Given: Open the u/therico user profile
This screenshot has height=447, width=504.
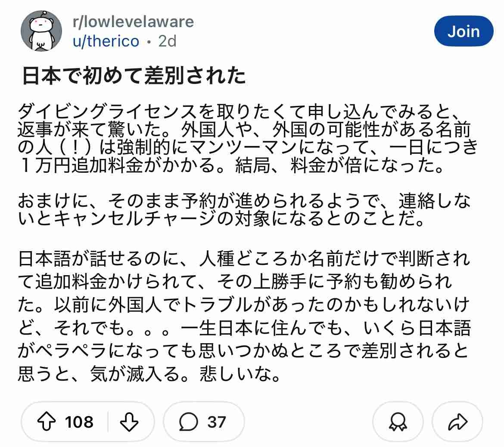Looking at the screenshot, I should (106, 41).
